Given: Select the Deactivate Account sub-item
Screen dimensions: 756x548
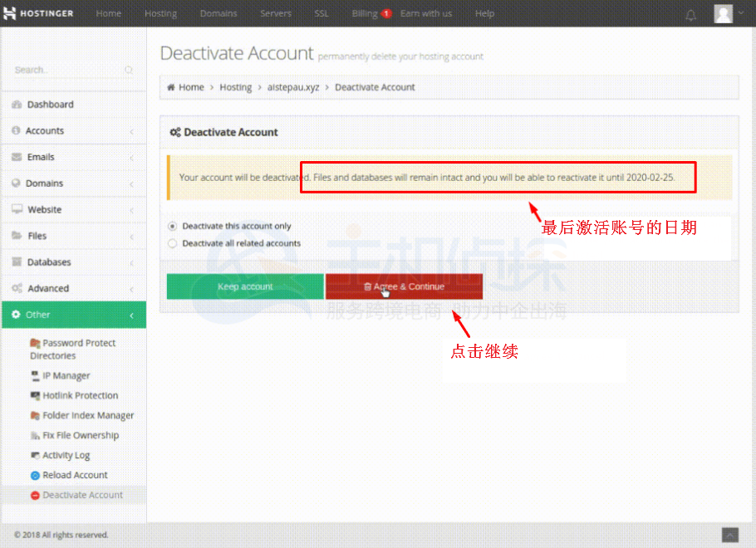Looking at the screenshot, I should 81,494.
